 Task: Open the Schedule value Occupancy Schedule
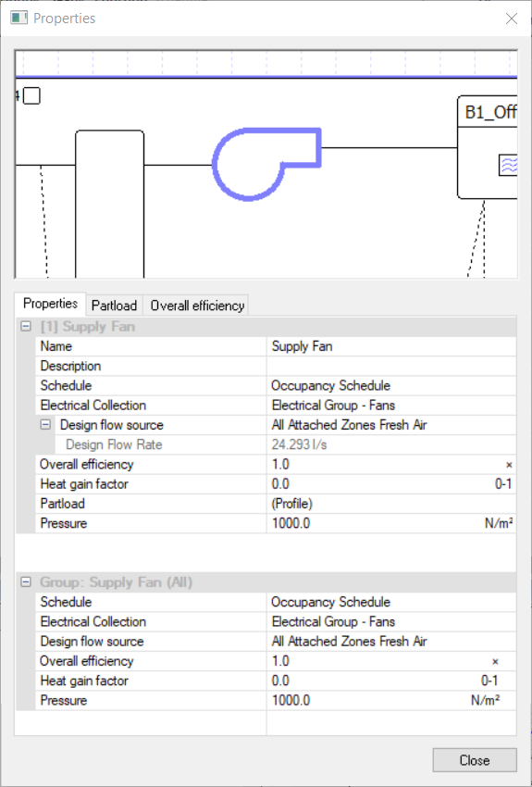tap(391, 385)
